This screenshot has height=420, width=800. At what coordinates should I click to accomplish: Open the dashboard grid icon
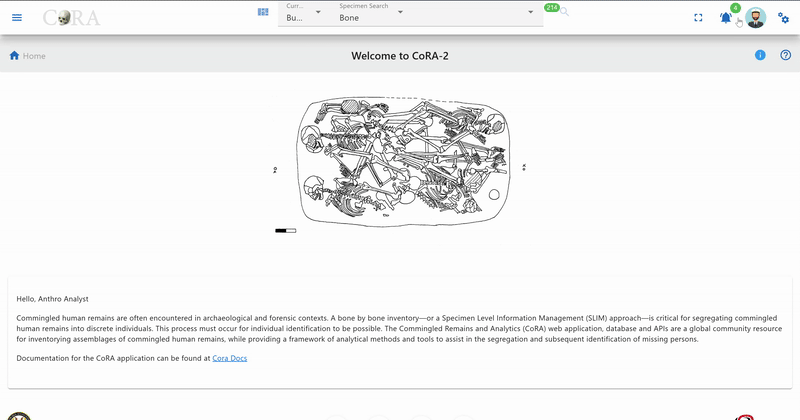263,12
